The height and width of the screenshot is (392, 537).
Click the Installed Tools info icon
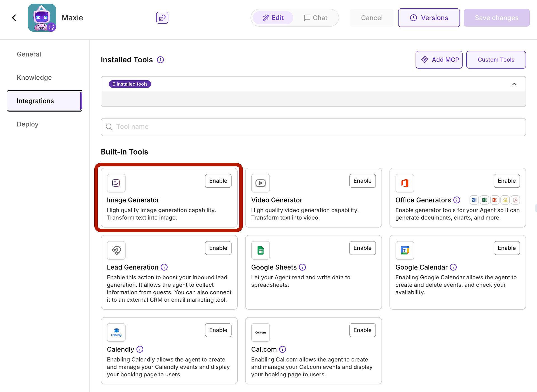[x=160, y=60]
